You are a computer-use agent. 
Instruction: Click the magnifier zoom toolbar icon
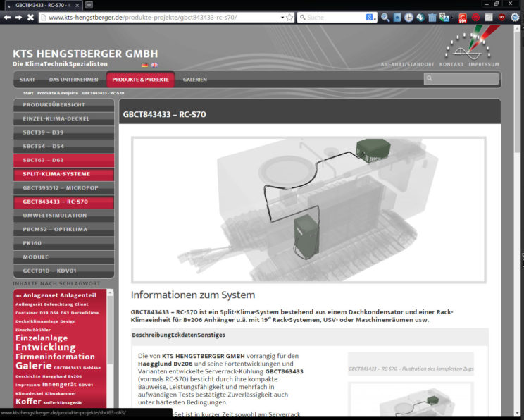[385, 18]
